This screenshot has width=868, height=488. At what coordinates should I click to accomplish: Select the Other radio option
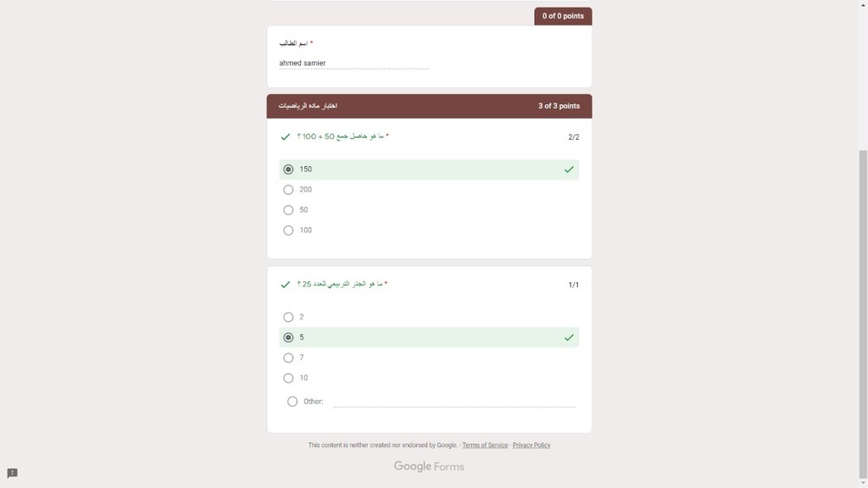tap(292, 402)
